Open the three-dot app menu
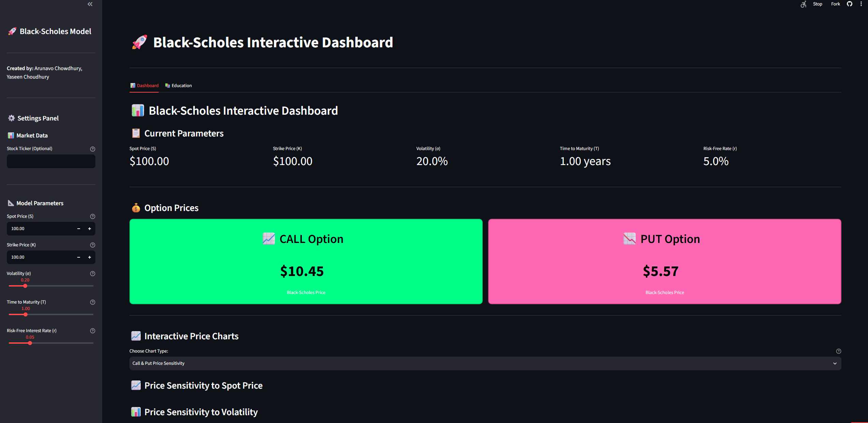868x423 pixels. [x=861, y=4]
